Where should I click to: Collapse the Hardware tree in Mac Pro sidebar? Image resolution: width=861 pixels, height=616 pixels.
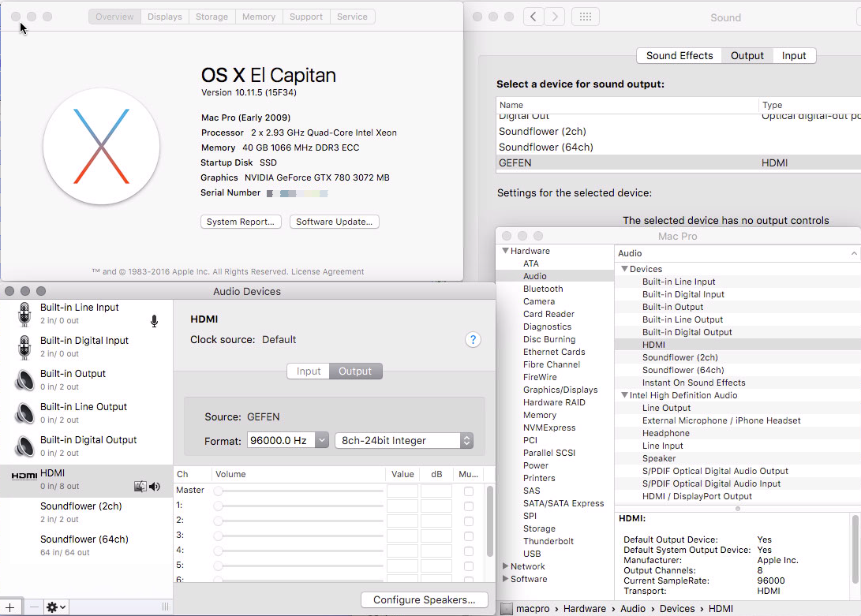pyautogui.click(x=505, y=251)
